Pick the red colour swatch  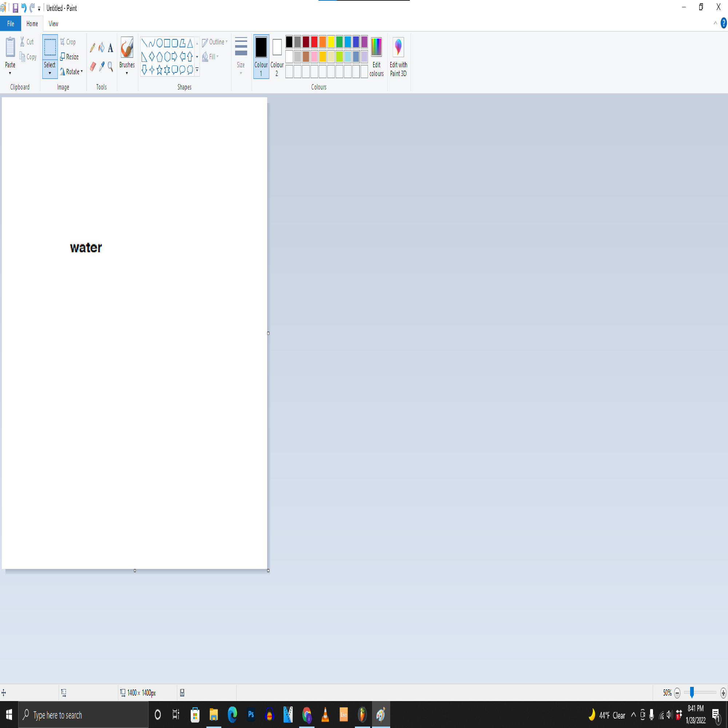314,42
